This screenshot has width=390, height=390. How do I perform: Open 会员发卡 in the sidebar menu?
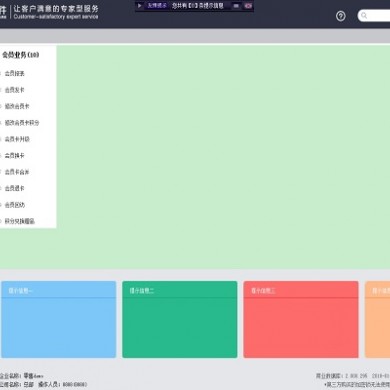(14, 90)
